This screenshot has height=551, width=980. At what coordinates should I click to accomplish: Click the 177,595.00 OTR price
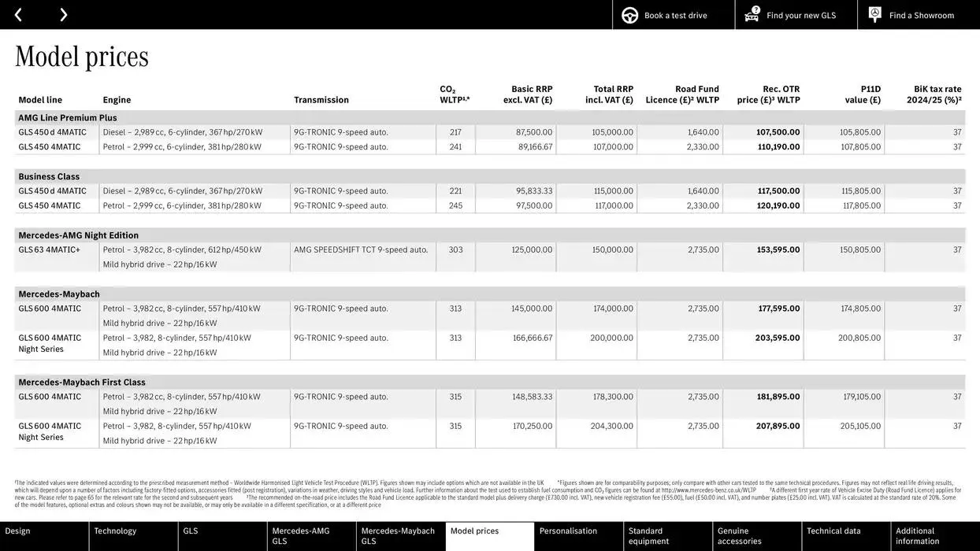pyautogui.click(x=779, y=309)
